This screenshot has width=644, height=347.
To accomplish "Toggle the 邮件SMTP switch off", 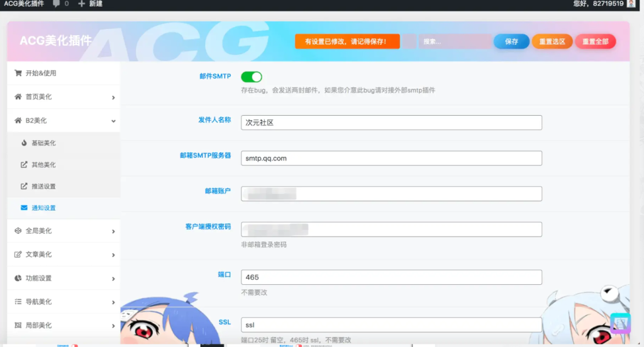I will click(x=252, y=77).
